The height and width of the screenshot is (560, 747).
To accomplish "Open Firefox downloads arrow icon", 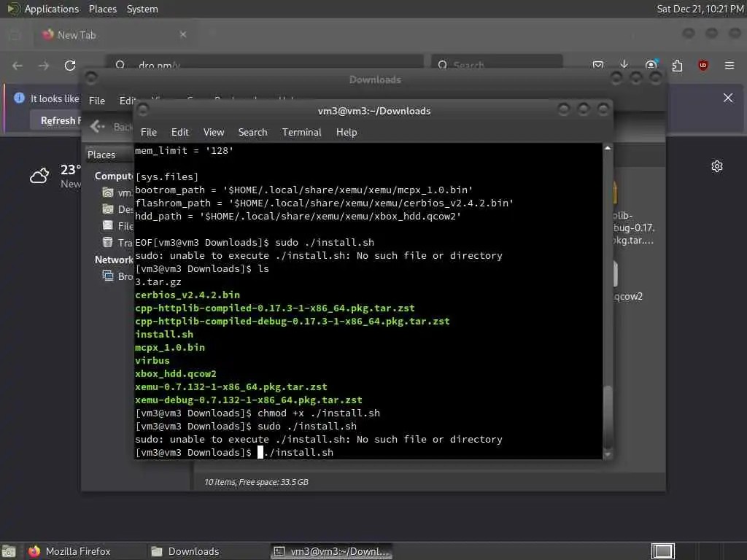I will (624, 64).
